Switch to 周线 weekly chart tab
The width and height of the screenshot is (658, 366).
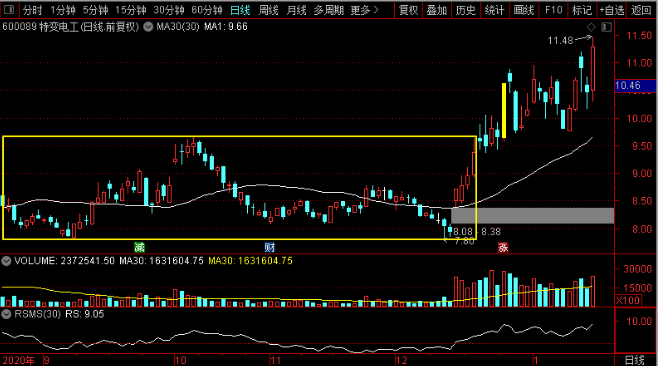tap(269, 10)
